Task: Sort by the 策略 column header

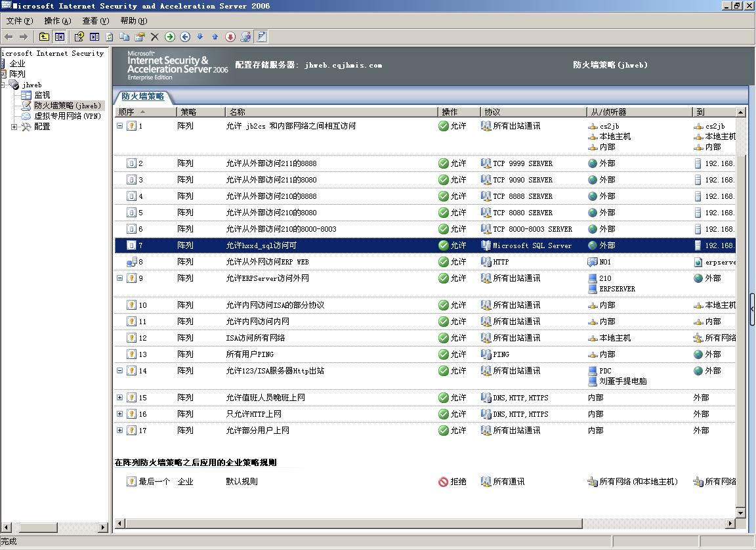Action: (x=201, y=112)
